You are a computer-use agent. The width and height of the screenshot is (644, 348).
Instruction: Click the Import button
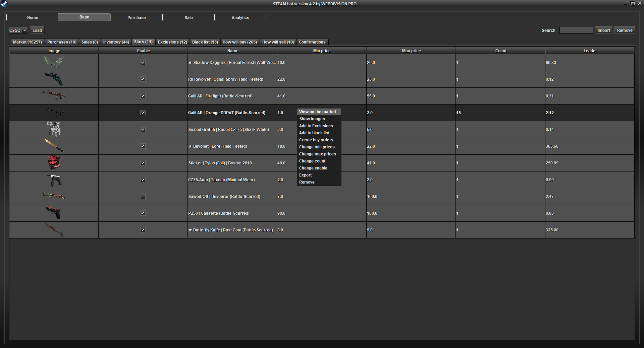[x=603, y=30]
